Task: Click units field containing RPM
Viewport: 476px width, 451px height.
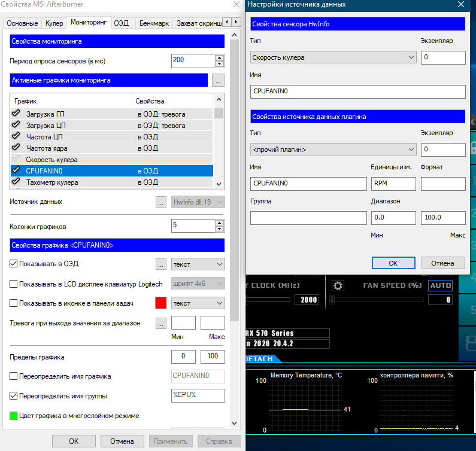Action: click(x=393, y=184)
